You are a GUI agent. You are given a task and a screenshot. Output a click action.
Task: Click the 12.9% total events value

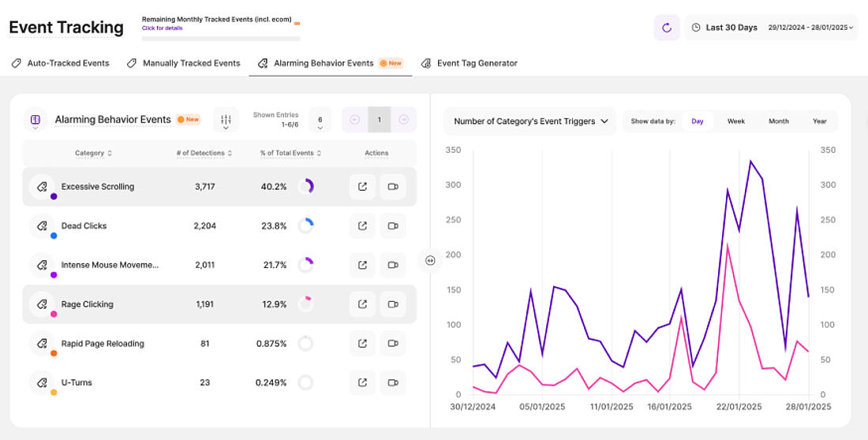(274, 304)
